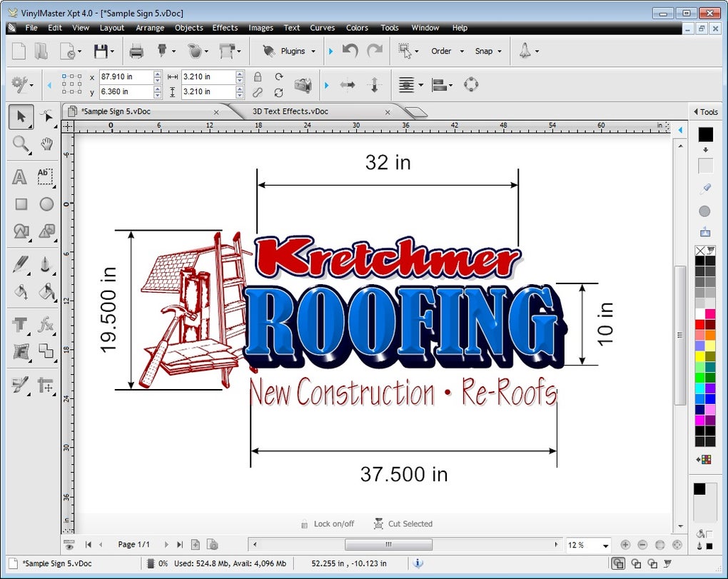Toggle the lock proportions padlock
The image size is (728, 579).
258,76
